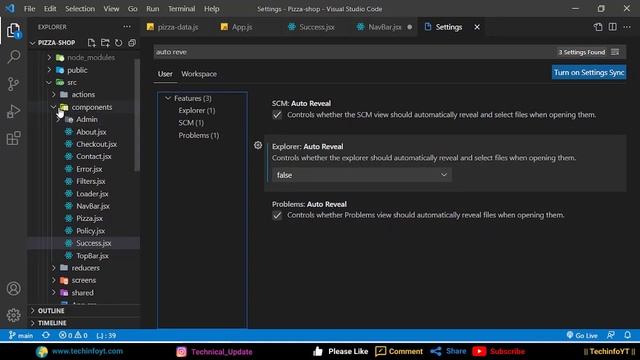Image resolution: width=640 pixels, height=360 pixels.
Task: Select Problems (1) in settings tree
Action: [x=199, y=135]
